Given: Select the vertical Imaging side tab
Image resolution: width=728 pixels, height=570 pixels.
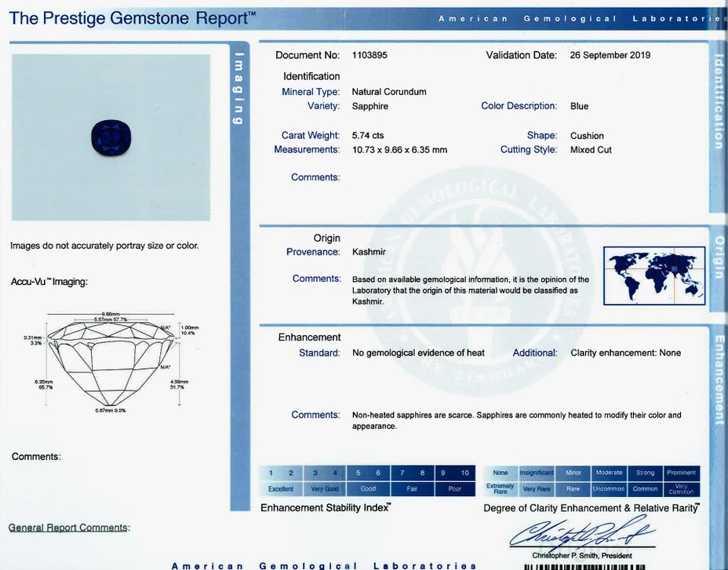Looking at the screenshot, I should click(240, 87).
